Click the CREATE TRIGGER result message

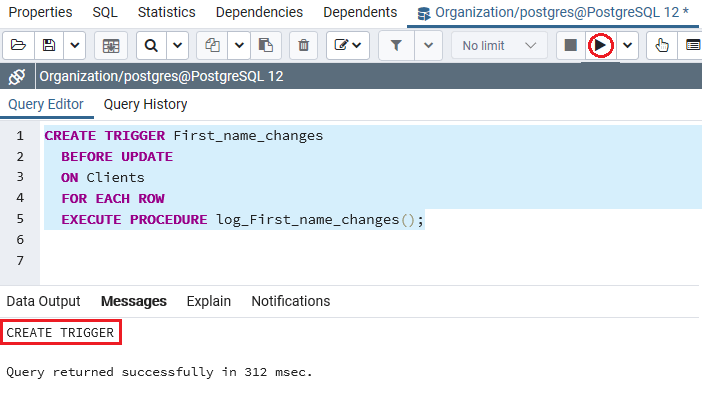coord(60,333)
